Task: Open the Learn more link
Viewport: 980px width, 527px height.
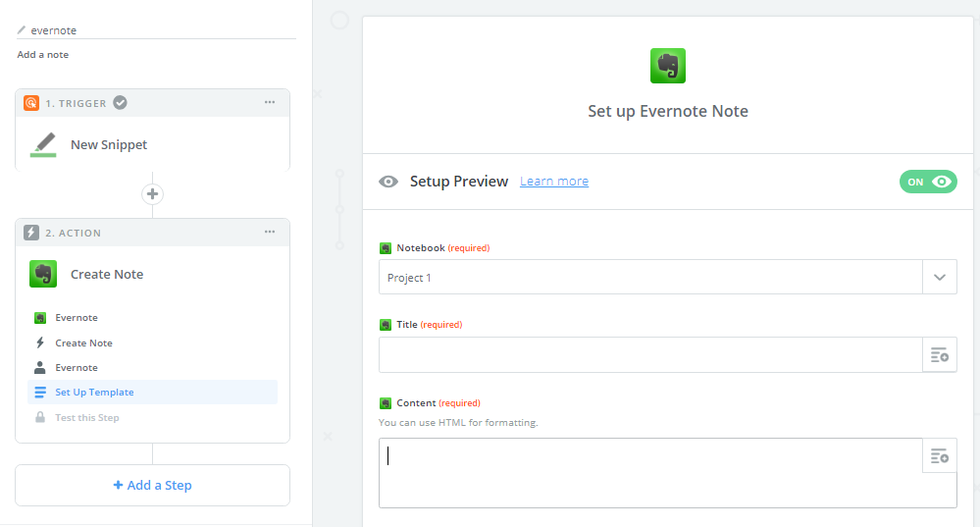Action: pyautogui.click(x=554, y=182)
